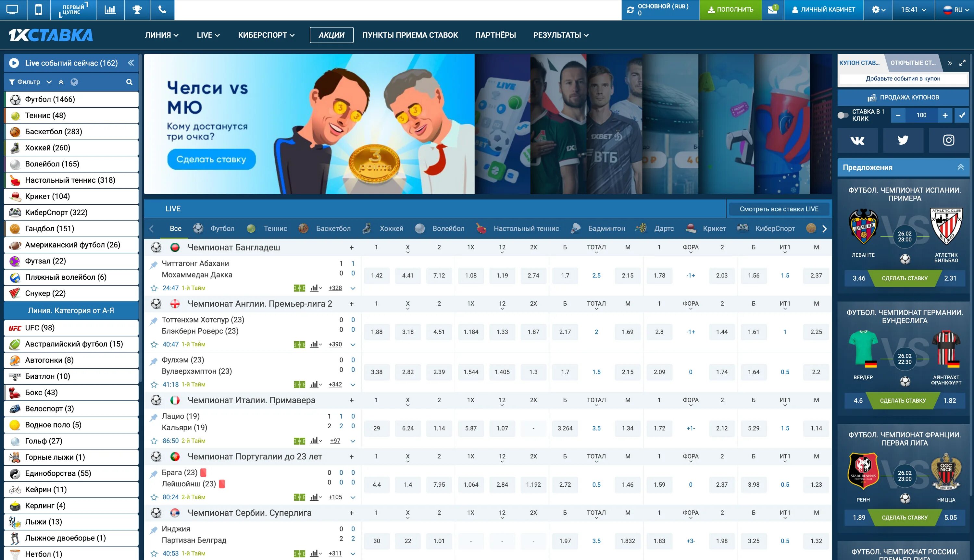Open UFC (98) category in sidebar
The width and height of the screenshot is (974, 560).
pyautogui.click(x=71, y=328)
